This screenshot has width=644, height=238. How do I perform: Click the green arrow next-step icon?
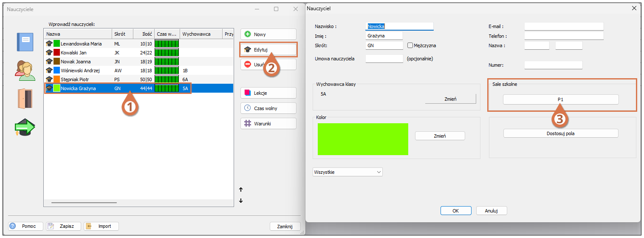tap(25, 127)
